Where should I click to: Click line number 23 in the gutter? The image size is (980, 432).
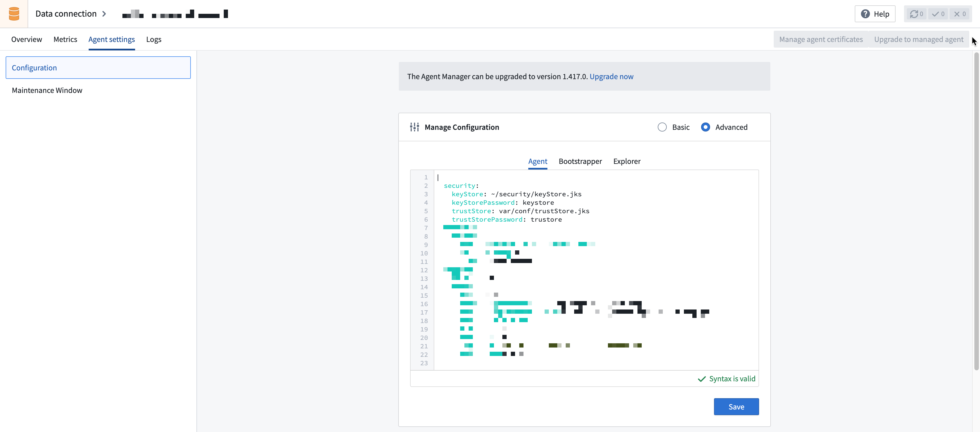[x=424, y=363]
